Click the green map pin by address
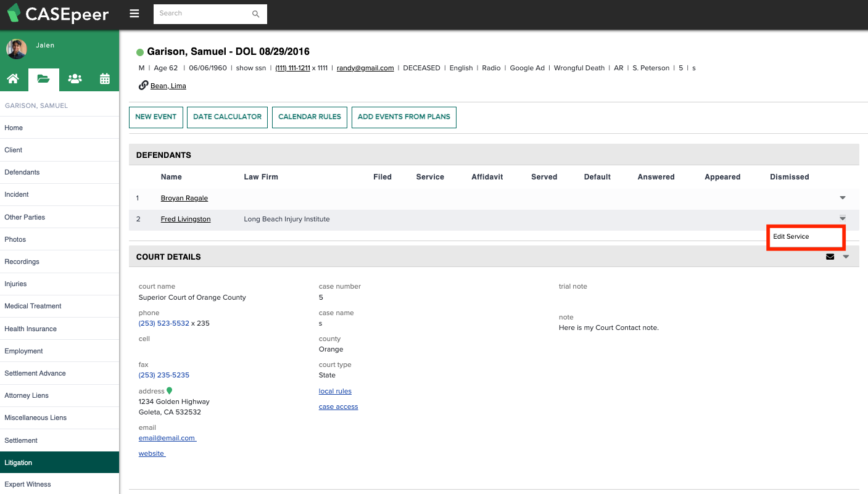Viewport: 868px width, 494px height. 170,391
